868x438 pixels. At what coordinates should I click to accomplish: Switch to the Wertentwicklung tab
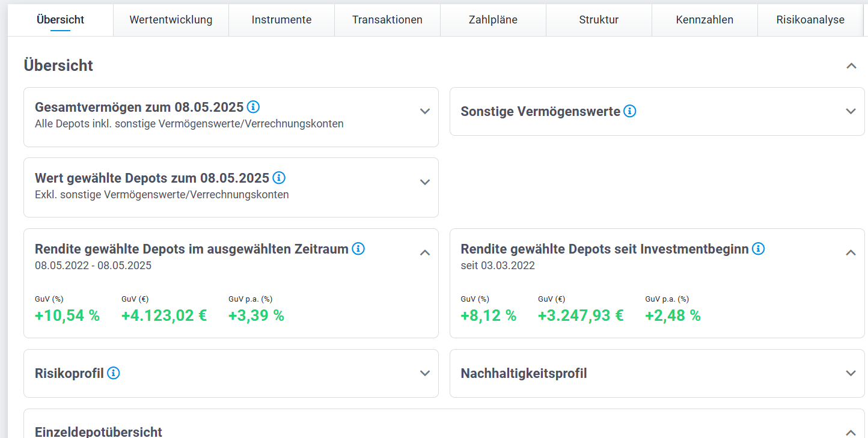tap(171, 20)
